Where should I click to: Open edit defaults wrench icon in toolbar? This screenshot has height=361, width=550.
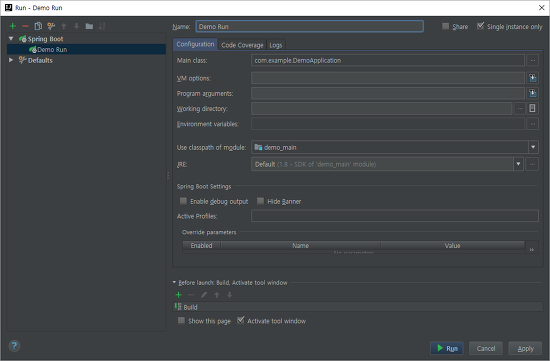click(51, 26)
